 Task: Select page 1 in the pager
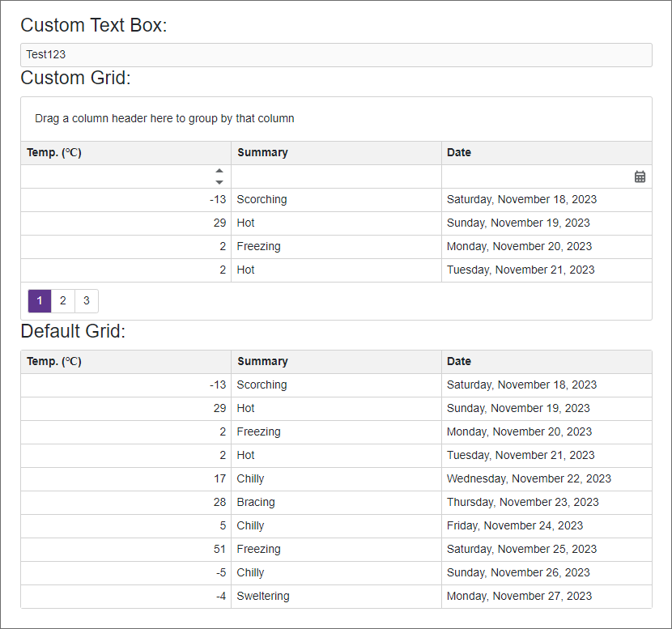[40, 301]
